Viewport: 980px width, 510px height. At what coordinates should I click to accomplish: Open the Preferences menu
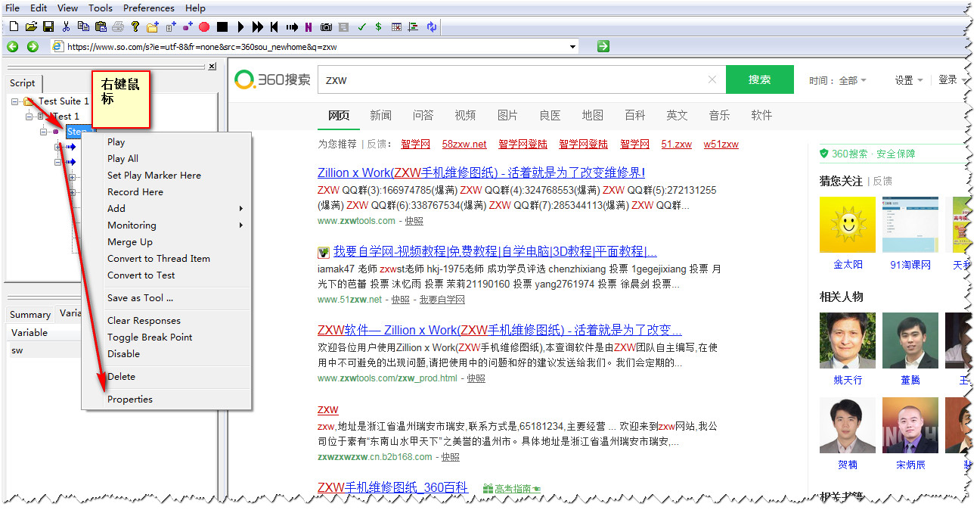[x=149, y=8]
